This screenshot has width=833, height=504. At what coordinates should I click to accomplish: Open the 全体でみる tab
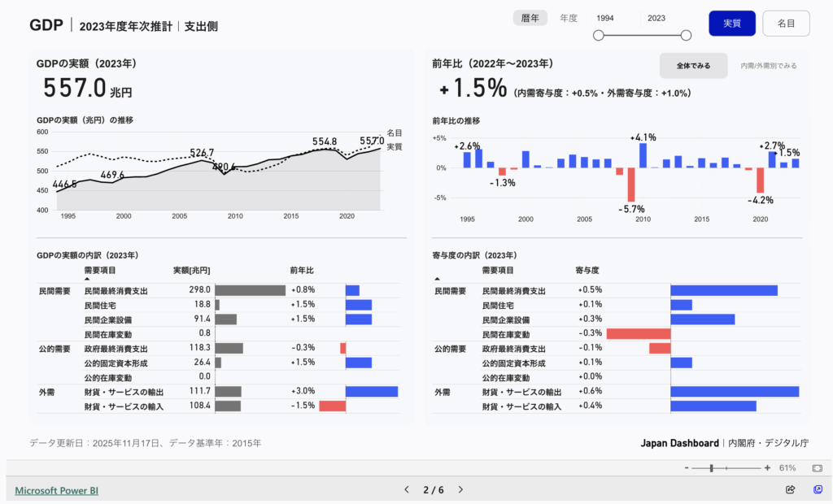[693, 65]
